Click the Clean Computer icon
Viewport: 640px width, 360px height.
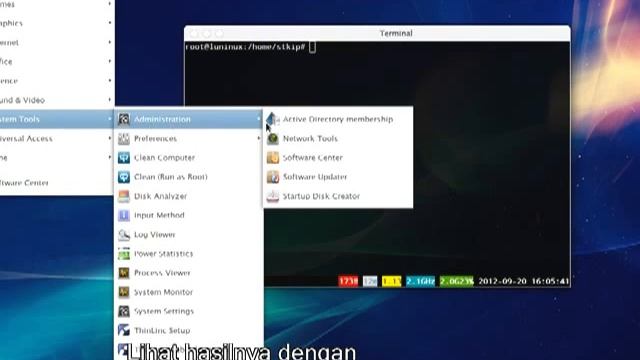(124, 158)
